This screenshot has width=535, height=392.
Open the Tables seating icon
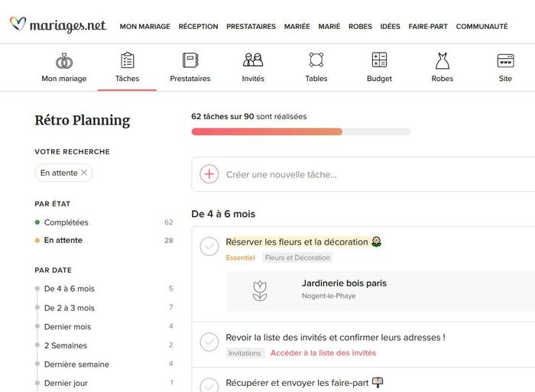tap(316, 60)
